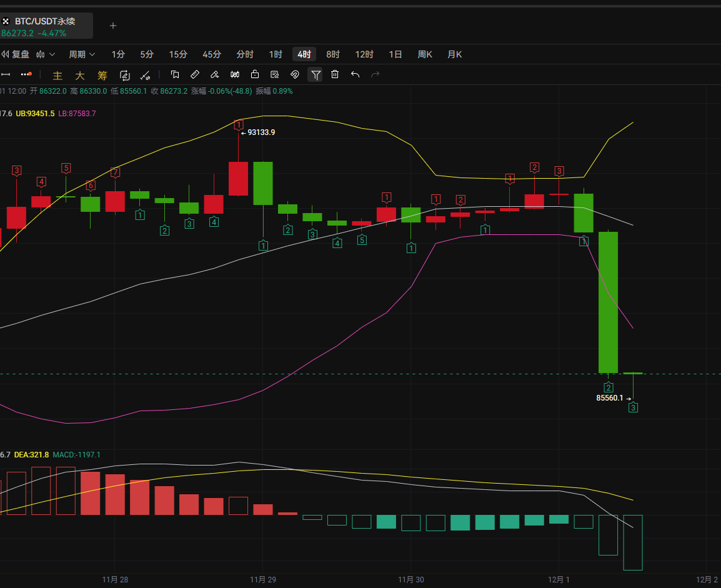721x588 pixels.
Task: Add a new tab with plus button
Action: tap(113, 26)
